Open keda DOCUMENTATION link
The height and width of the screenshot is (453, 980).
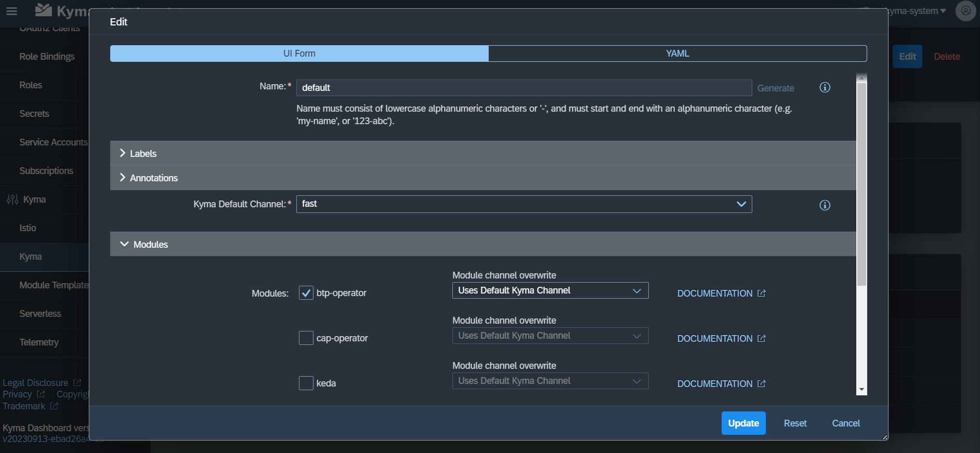(x=715, y=384)
